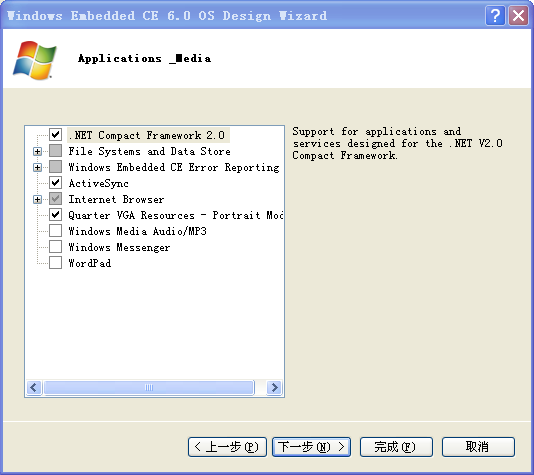The width and height of the screenshot is (534, 475).
Task: Expand the Internet Browser tree node
Action: click(37, 199)
